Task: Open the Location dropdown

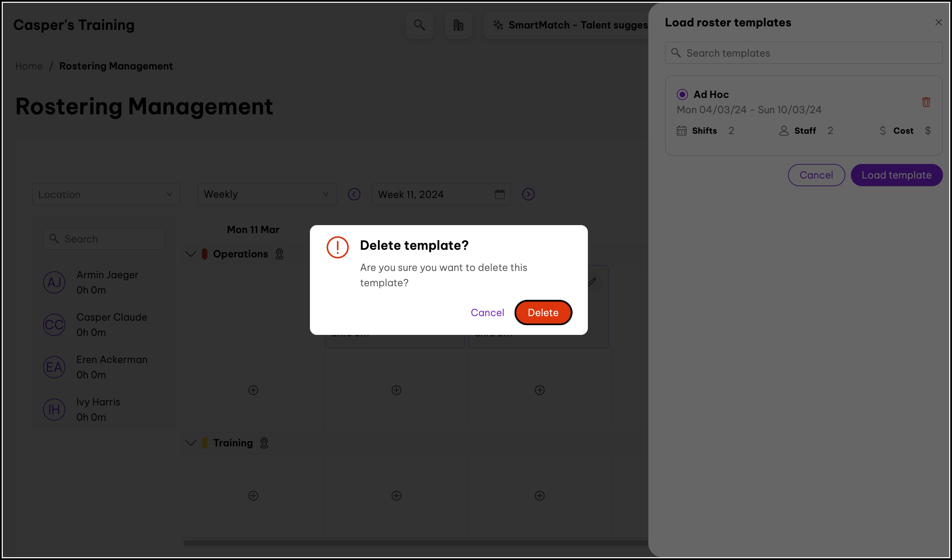Action: pyautogui.click(x=106, y=194)
